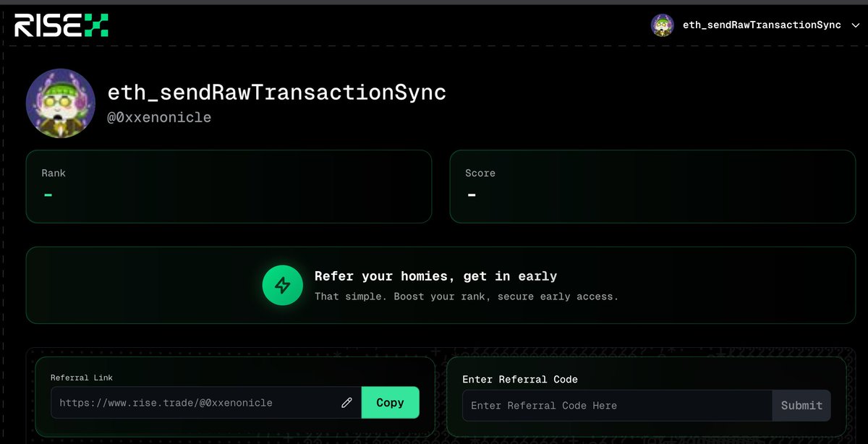Click the Rank label

click(x=54, y=174)
